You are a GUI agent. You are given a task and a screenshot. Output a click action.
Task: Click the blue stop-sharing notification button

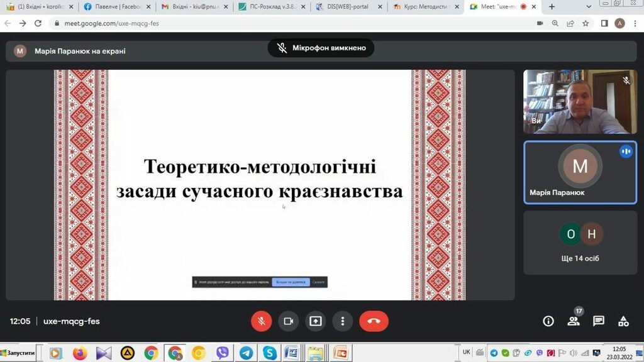(x=291, y=282)
